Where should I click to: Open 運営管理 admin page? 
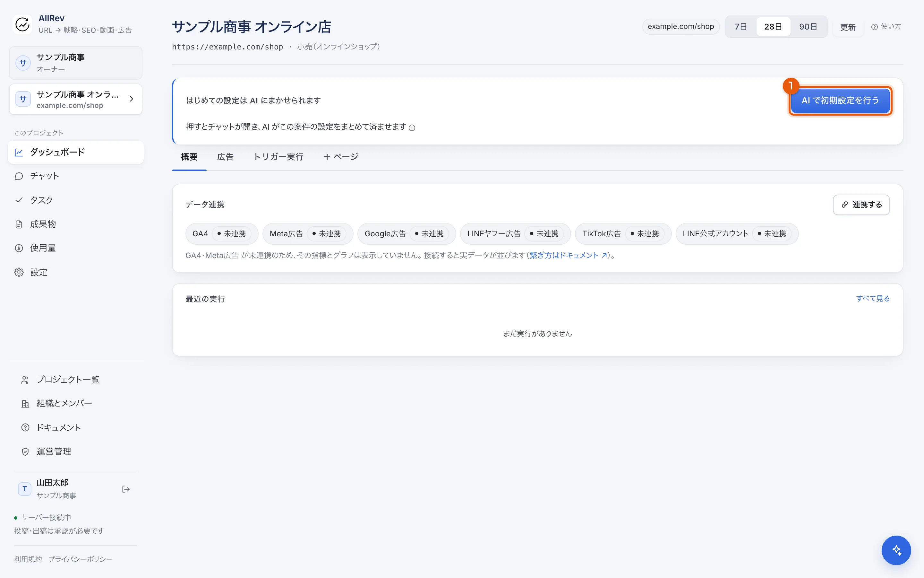tap(76, 451)
